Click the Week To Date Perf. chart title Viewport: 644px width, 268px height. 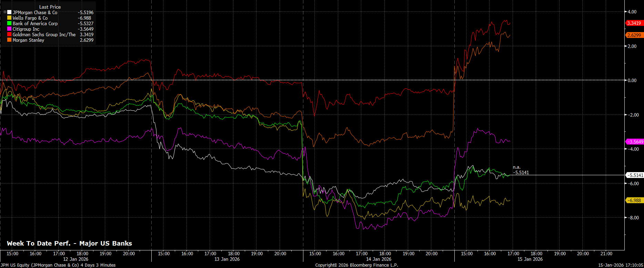[x=69, y=244]
